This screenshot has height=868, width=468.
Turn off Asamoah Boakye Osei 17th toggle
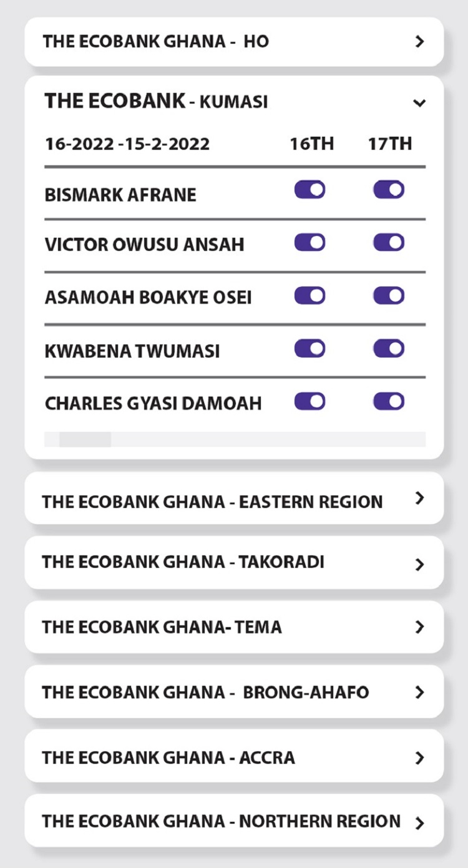tap(389, 296)
